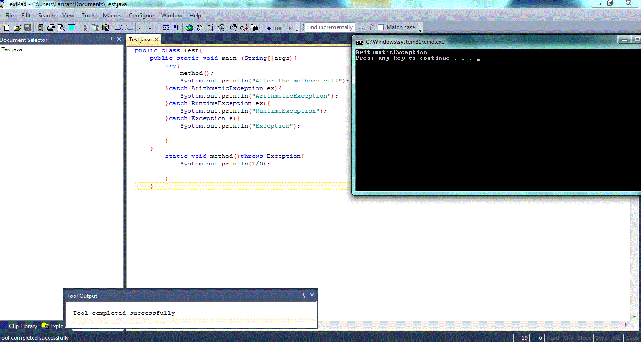Open the Configure menu

click(141, 16)
